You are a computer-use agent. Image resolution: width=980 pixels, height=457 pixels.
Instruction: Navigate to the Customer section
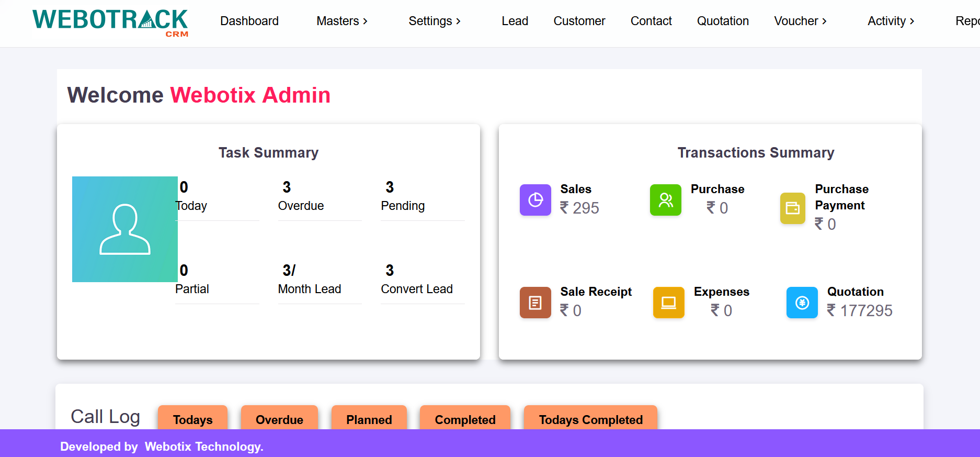(x=579, y=21)
